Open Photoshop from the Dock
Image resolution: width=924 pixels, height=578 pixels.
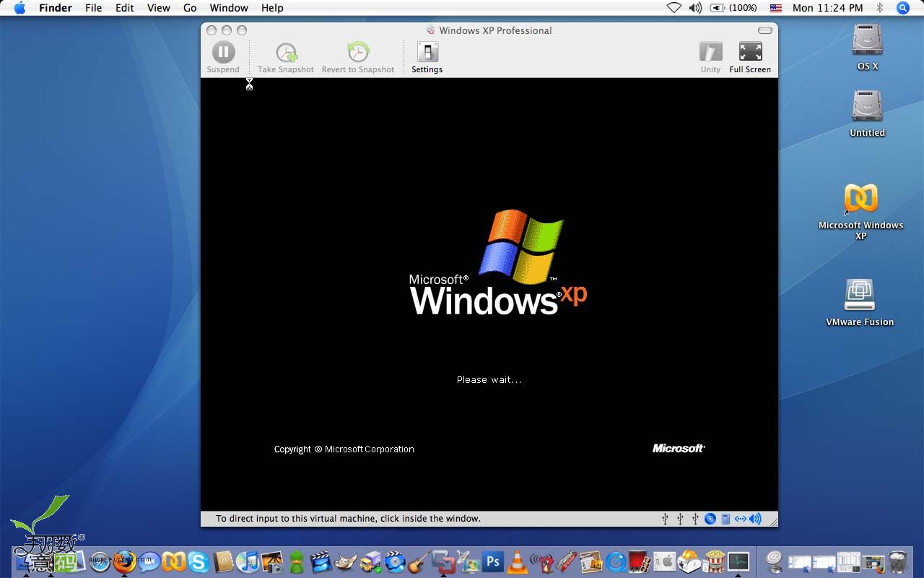click(x=493, y=561)
